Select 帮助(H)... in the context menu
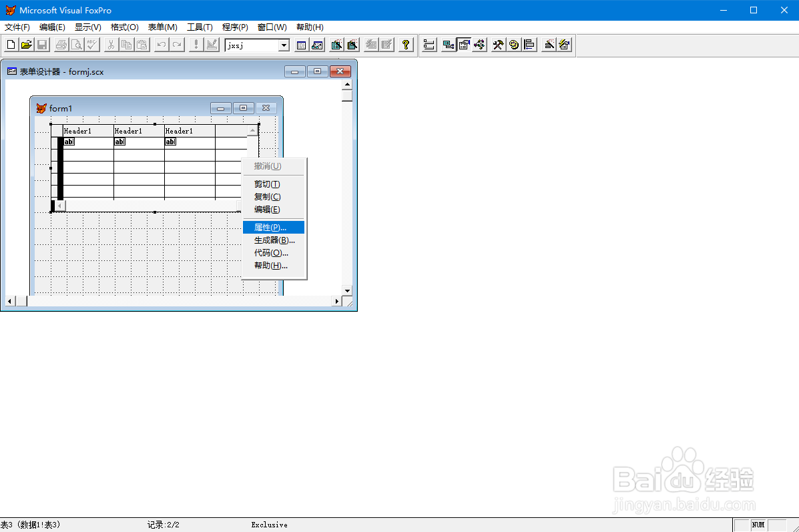This screenshot has width=799, height=532. (274, 266)
